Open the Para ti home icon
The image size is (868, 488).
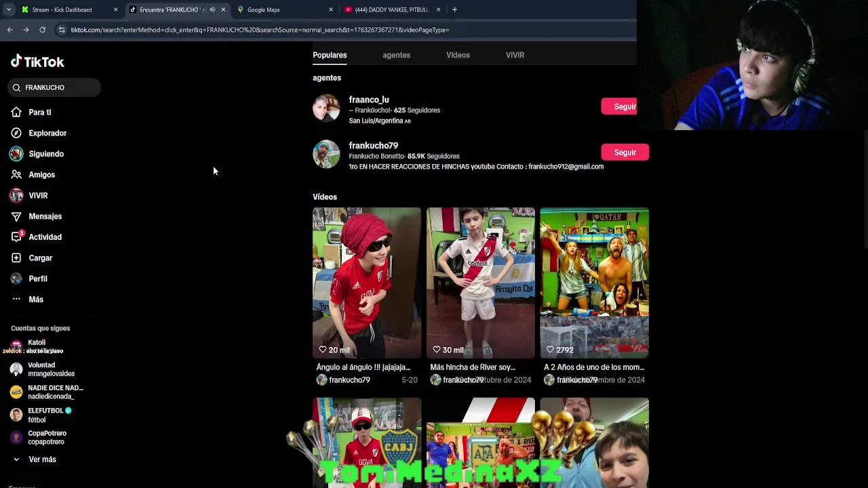point(16,112)
